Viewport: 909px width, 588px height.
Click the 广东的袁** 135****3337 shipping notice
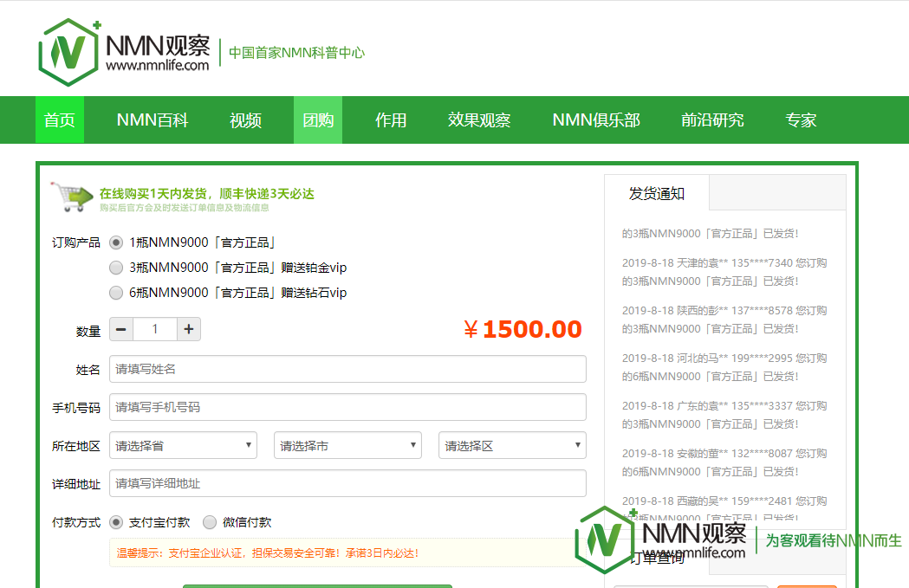click(x=724, y=415)
